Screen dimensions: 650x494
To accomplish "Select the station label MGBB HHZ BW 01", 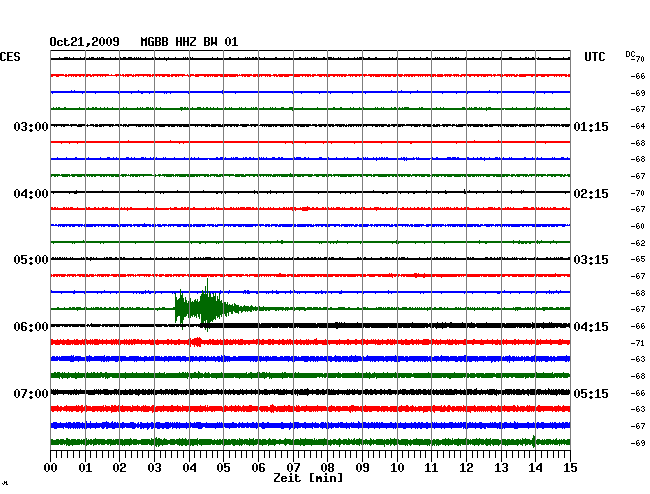I will tap(189, 42).
